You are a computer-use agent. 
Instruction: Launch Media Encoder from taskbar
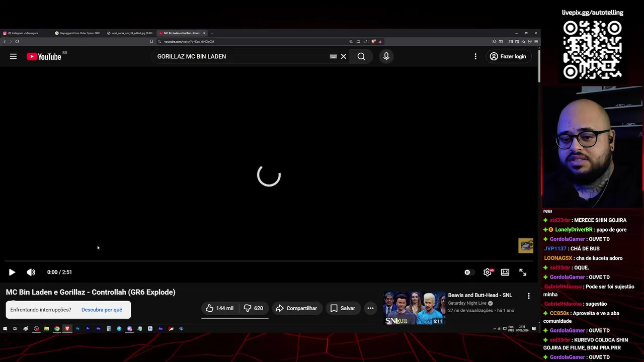point(98,329)
